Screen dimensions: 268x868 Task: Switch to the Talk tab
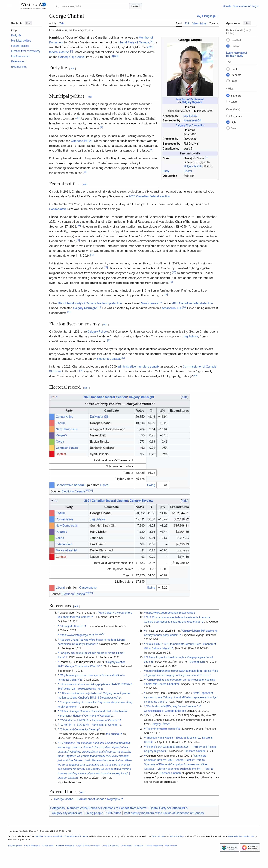pos(62,24)
